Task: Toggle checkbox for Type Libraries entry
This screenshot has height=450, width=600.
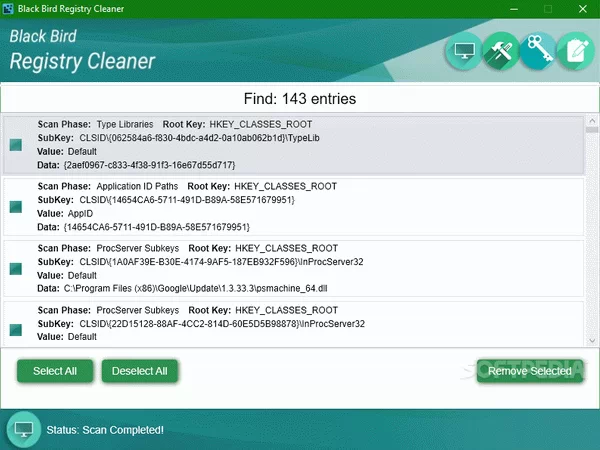Action: (16, 145)
